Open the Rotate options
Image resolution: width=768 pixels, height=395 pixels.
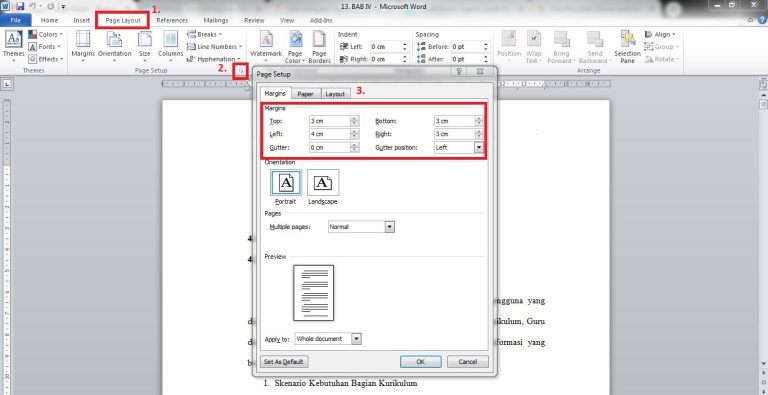tap(662, 59)
